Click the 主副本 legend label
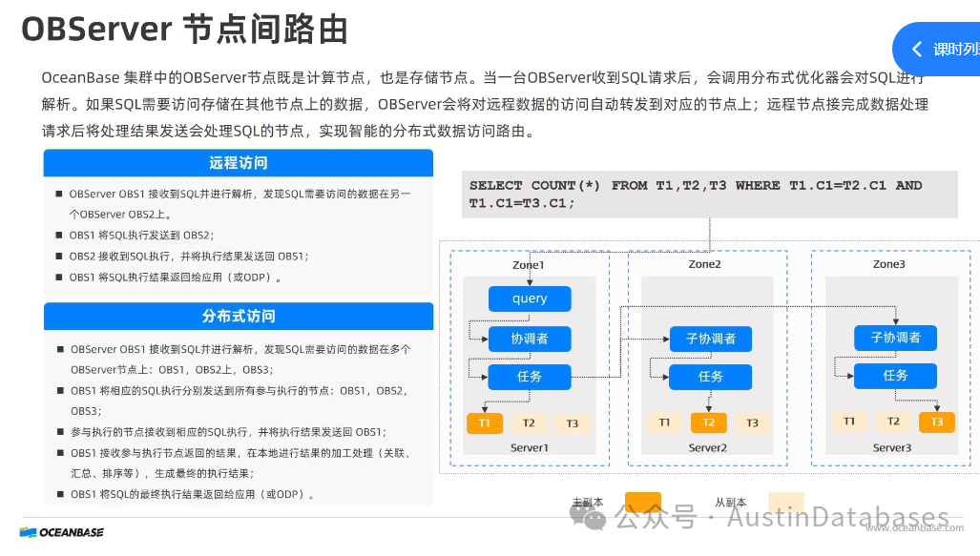This screenshot has height=556, width=980. pos(588,503)
